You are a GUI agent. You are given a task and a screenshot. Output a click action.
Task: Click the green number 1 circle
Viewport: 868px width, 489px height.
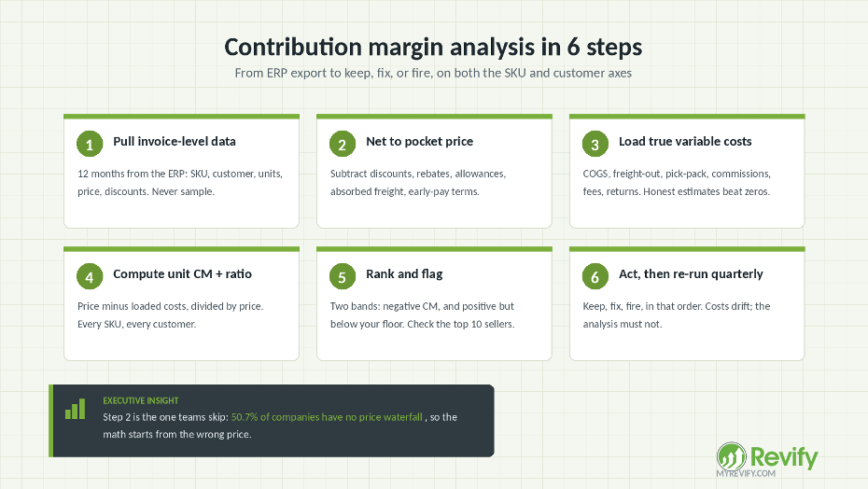point(90,144)
